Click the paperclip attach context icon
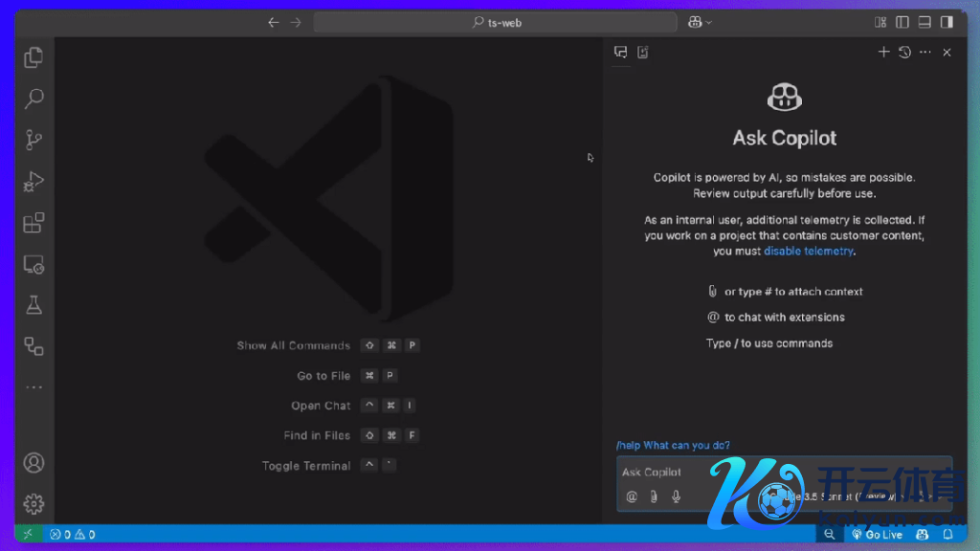The height and width of the screenshot is (551, 980). (x=654, y=496)
